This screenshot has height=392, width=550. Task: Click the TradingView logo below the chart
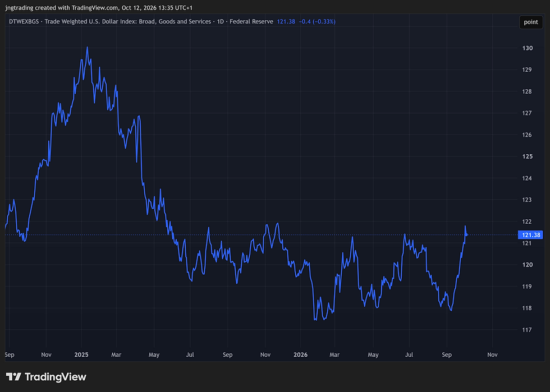[46, 377]
